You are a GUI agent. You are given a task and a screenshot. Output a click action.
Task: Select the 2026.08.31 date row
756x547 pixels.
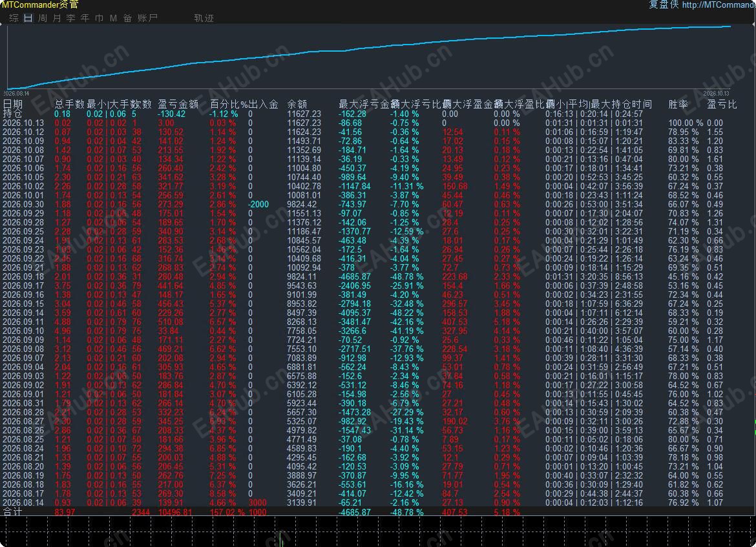pyautogui.click(x=23, y=404)
